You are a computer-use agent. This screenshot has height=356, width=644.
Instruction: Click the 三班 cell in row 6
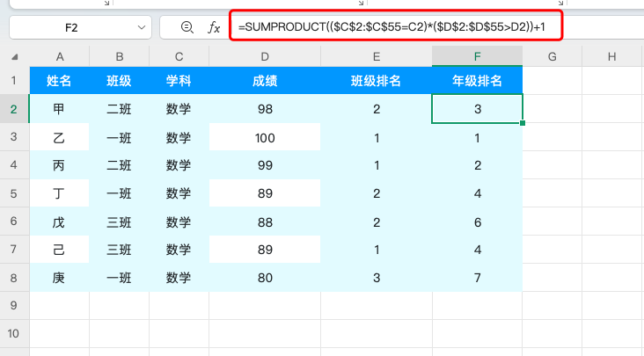click(119, 222)
